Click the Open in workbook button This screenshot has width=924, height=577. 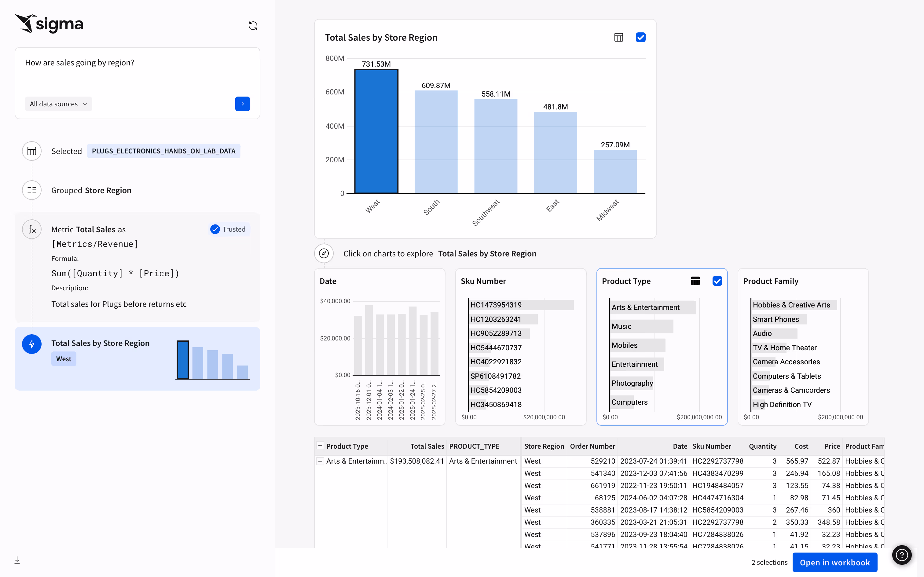(x=834, y=563)
